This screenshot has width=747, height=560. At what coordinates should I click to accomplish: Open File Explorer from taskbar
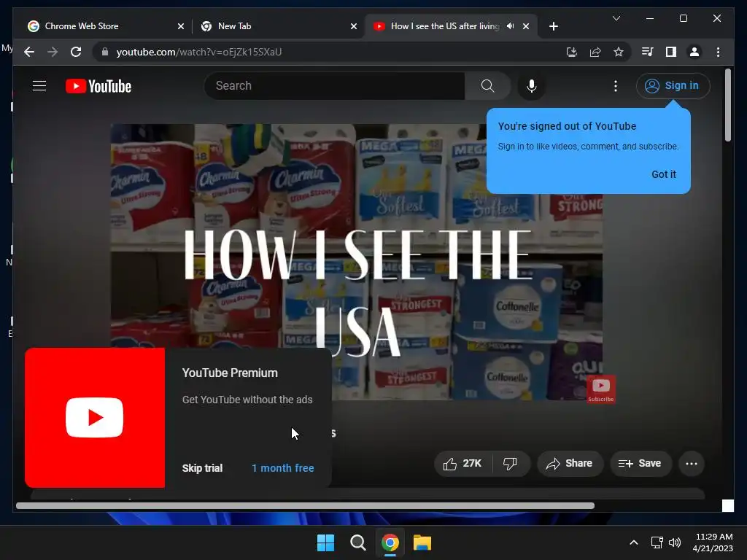[422, 542]
